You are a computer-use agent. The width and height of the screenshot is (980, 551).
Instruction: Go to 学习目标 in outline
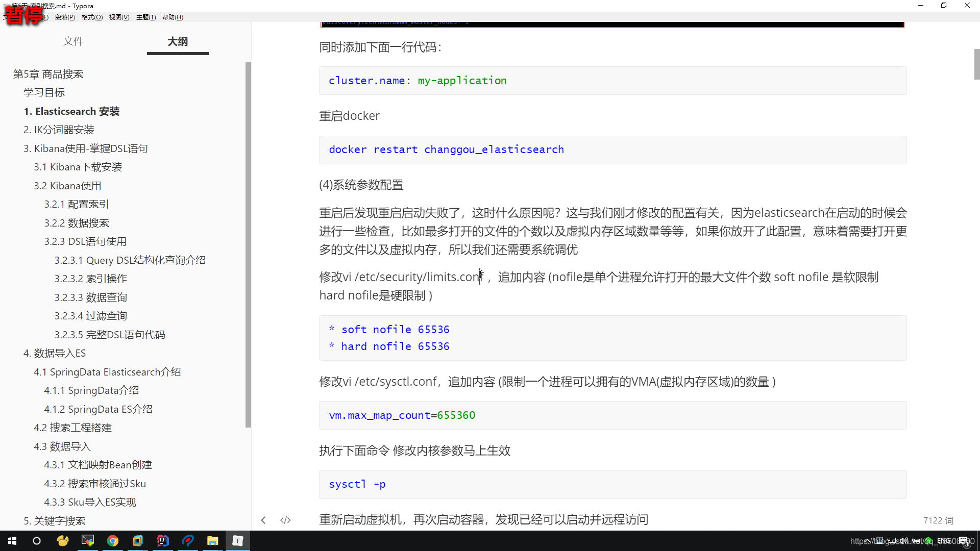(44, 92)
